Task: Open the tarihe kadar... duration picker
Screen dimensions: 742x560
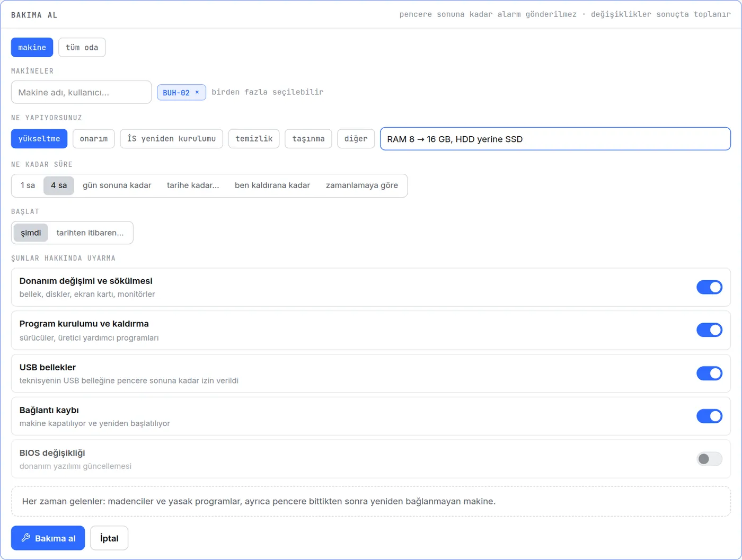Action: click(x=193, y=185)
